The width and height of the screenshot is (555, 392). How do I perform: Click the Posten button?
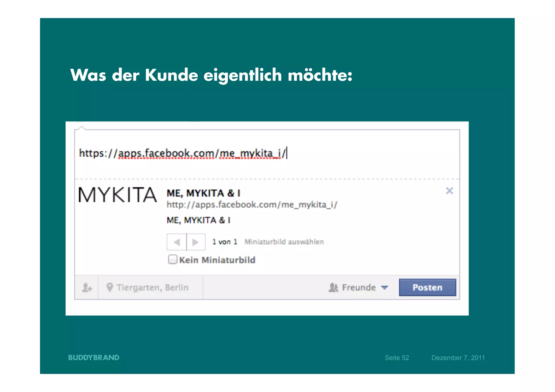tap(427, 287)
